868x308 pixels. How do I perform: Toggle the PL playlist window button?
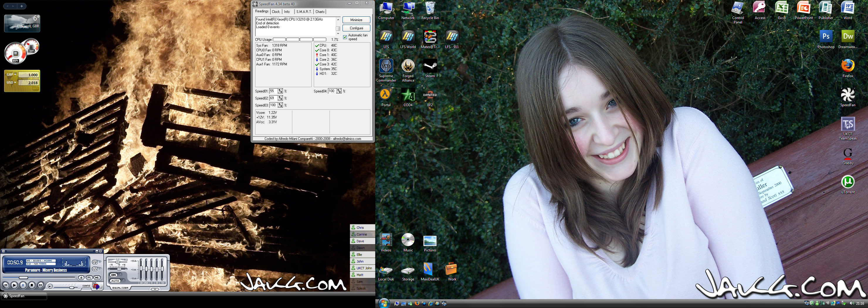(x=89, y=278)
